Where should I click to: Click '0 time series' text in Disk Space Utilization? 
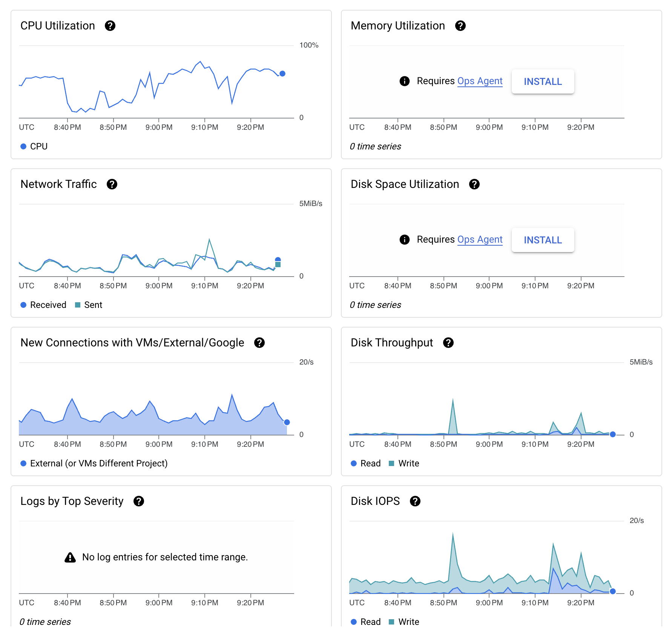pyautogui.click(x=375, y=305)
